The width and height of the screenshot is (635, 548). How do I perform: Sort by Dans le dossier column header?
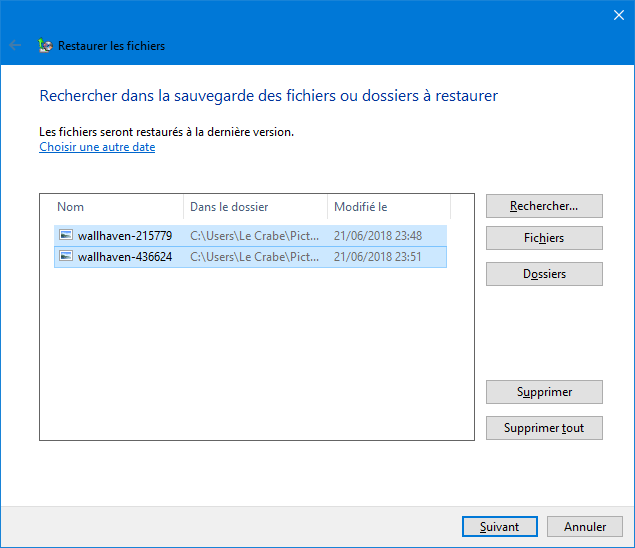pos(255,207)
